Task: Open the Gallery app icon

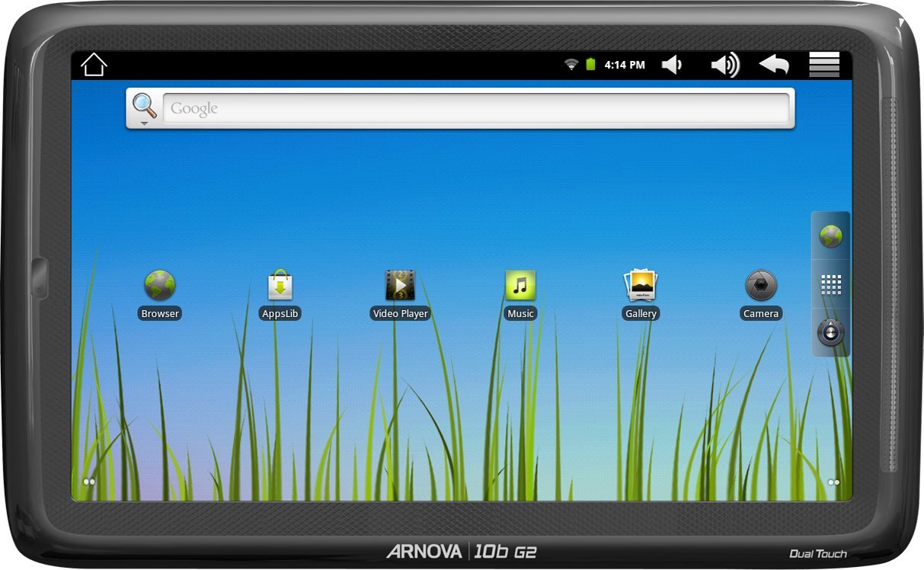Action: click(641, 286)
